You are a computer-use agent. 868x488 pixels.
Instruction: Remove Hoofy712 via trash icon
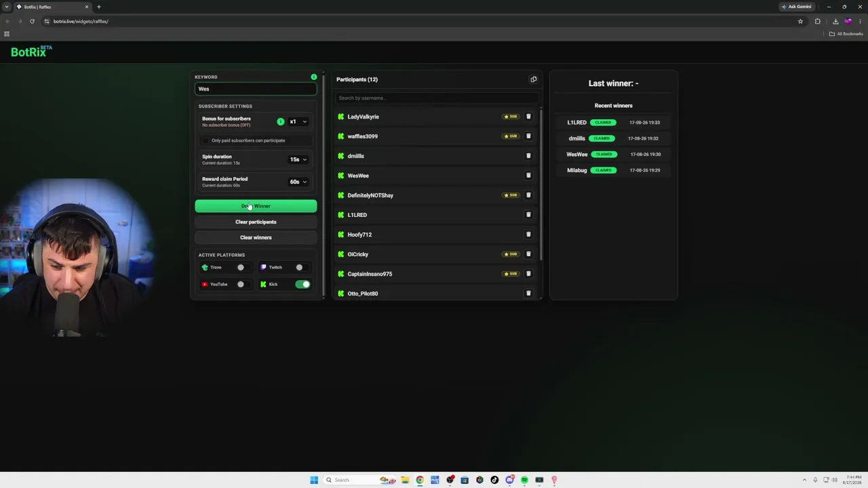tap(528, 235)
